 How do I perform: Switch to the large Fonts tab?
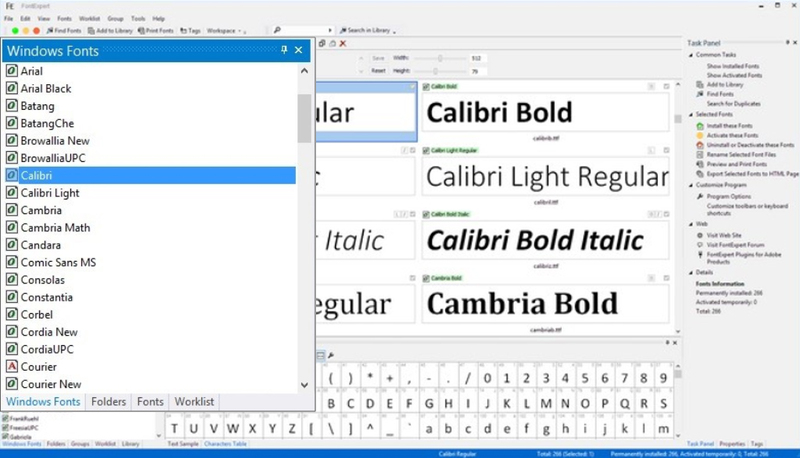[x=150, y=402]
